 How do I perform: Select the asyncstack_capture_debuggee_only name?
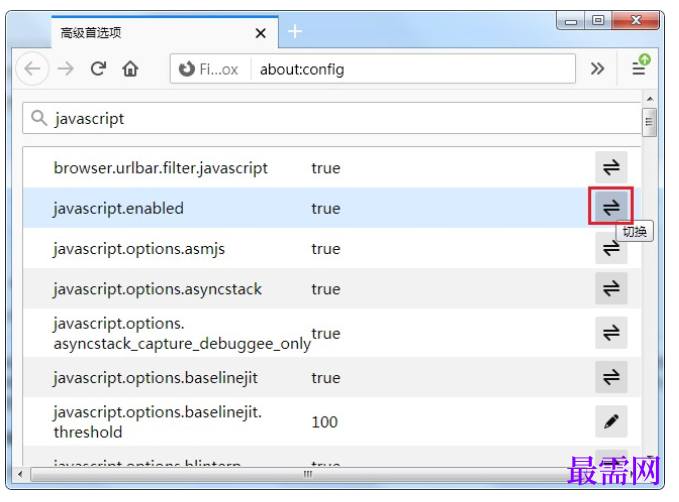pos(182,334)
